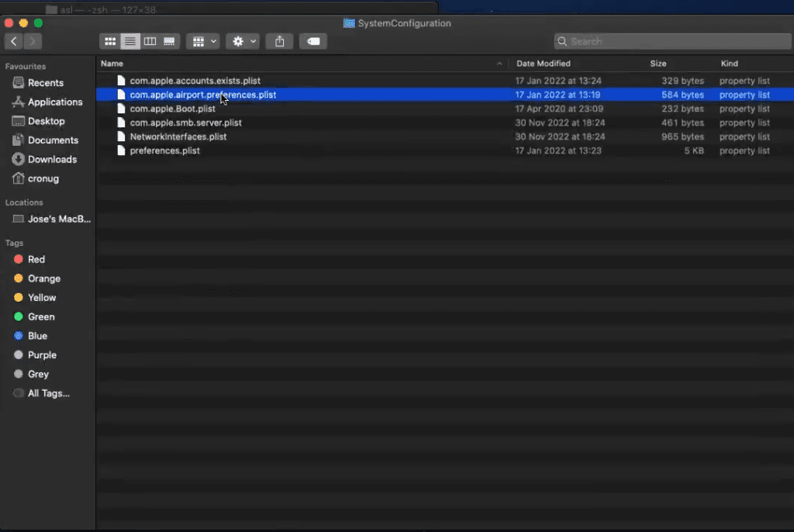Click file icon of preferences.plist
Screen dimensions: 794x532
pyautogui.click(x=121, y=150)
